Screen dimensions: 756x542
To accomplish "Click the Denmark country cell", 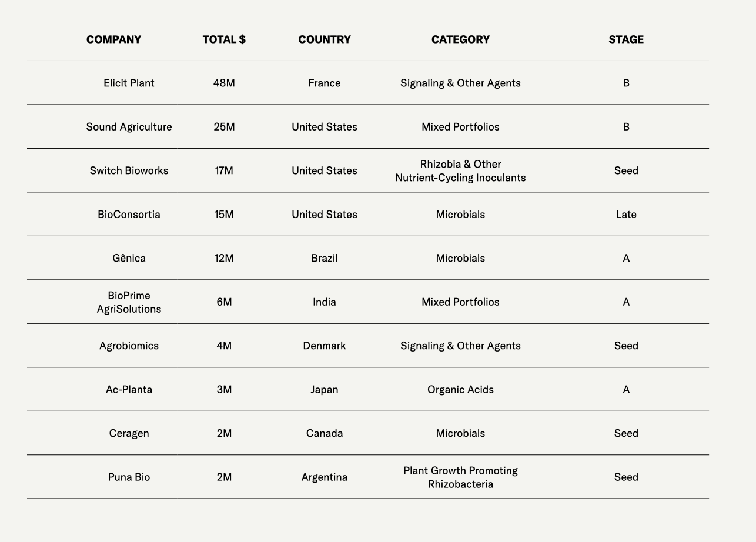I will point(324,346).
